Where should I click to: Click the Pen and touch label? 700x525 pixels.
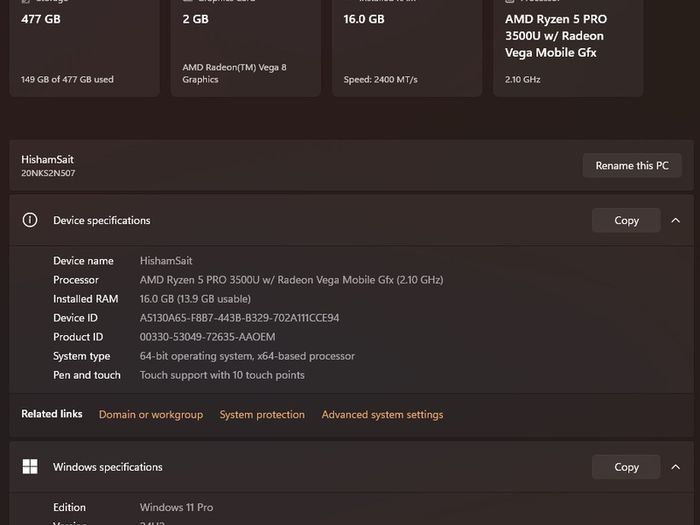point(87,375)
